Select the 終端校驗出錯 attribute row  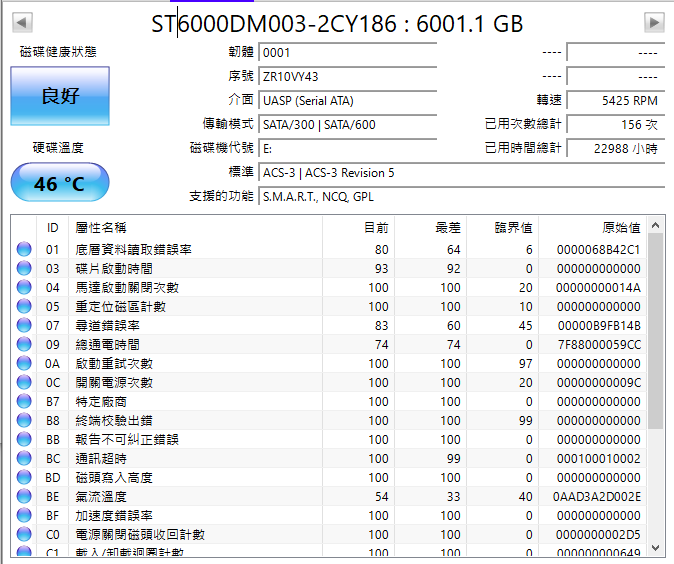click(328, 420)
